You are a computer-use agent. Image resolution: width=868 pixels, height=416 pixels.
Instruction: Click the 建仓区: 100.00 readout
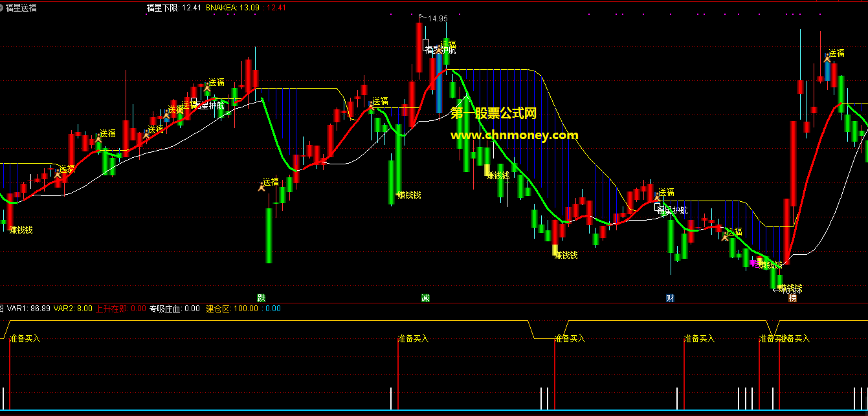point(234,309)
